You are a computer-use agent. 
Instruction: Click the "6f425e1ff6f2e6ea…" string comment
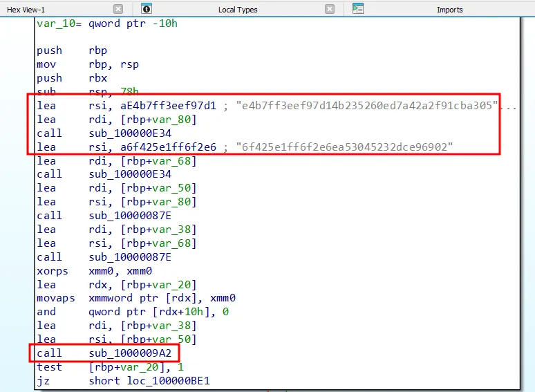pyautogui.click(x=346, y=147)
